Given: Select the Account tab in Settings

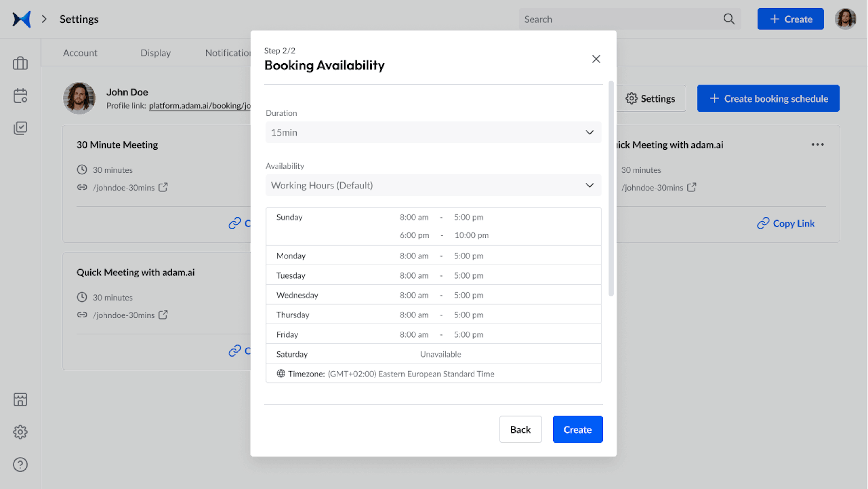Looking at the screenshot, I should point(80,52).
